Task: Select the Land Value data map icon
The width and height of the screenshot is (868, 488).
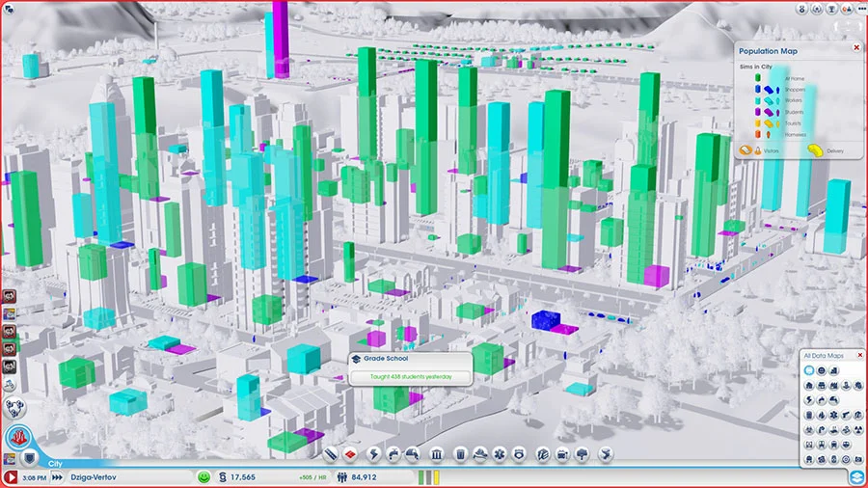Action: pyautogui.click(x=833, y=370)
